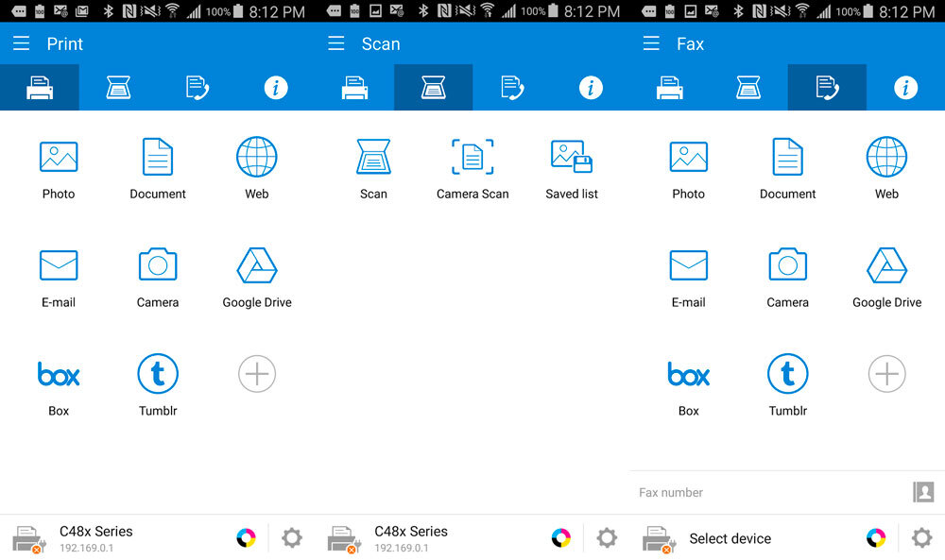The height and width of the screenshot is (560, 945).
Task: Select Document on the Fax screen
Action: tap(788, 168)
